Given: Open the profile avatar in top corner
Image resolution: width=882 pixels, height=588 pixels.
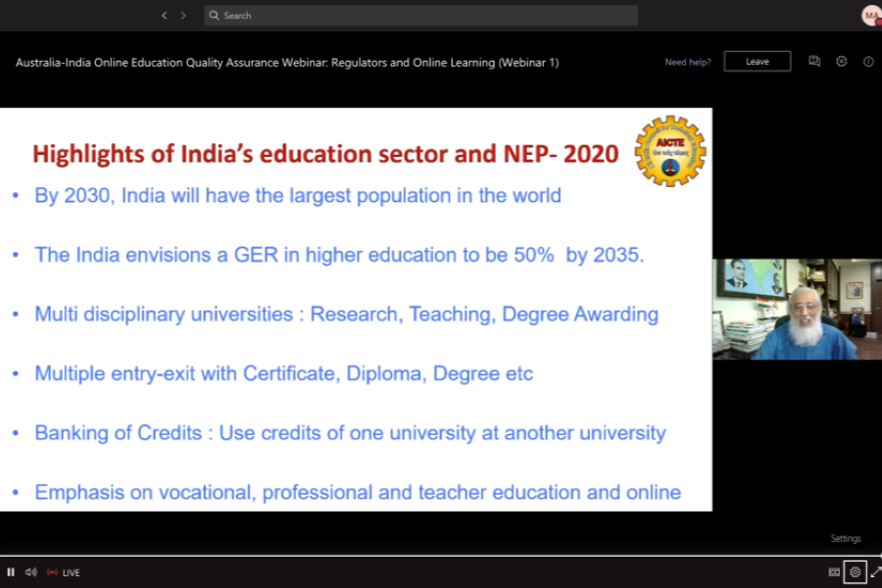Looking at the screenshot, I should click(x=871, y=16).
